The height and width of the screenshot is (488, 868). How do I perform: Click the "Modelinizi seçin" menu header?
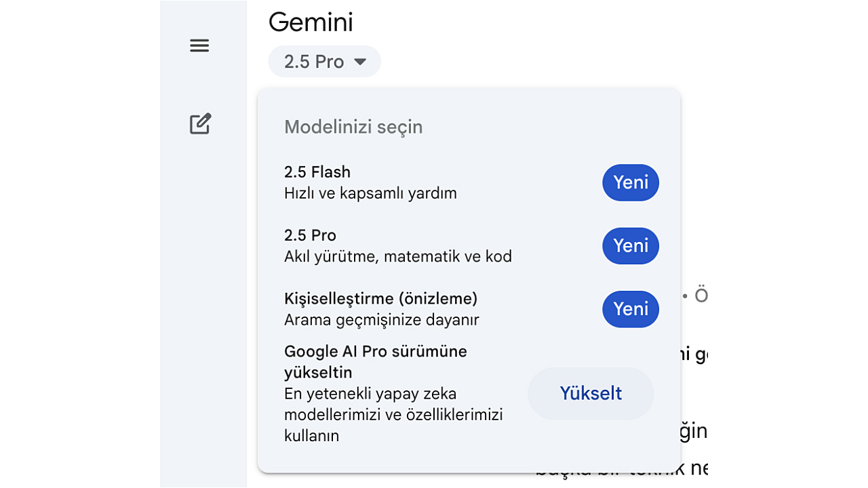tap(353, 127)
